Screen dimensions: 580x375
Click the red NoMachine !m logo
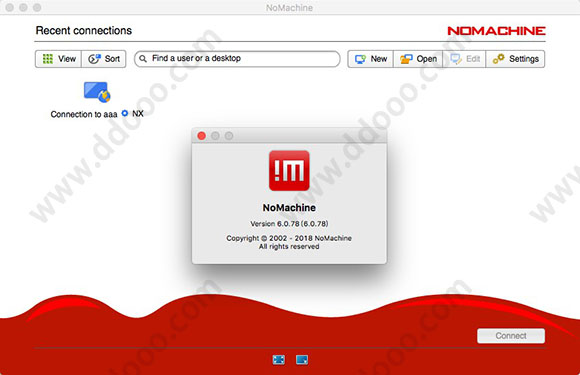tap(289, 170)
